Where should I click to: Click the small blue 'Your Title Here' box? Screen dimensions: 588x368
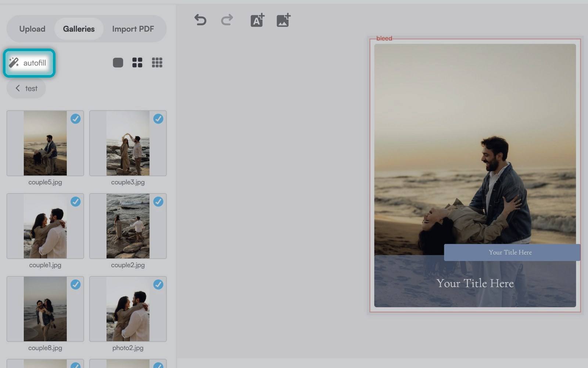point(512,252)
